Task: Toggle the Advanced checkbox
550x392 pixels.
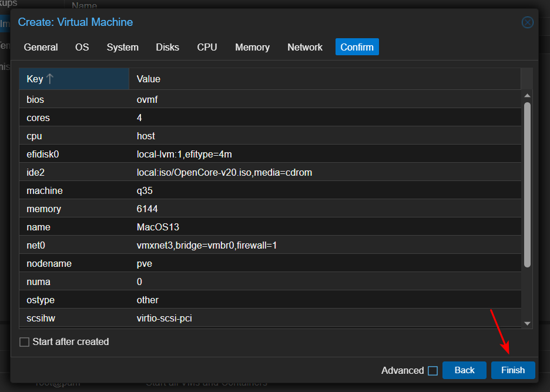Action: 432,371
